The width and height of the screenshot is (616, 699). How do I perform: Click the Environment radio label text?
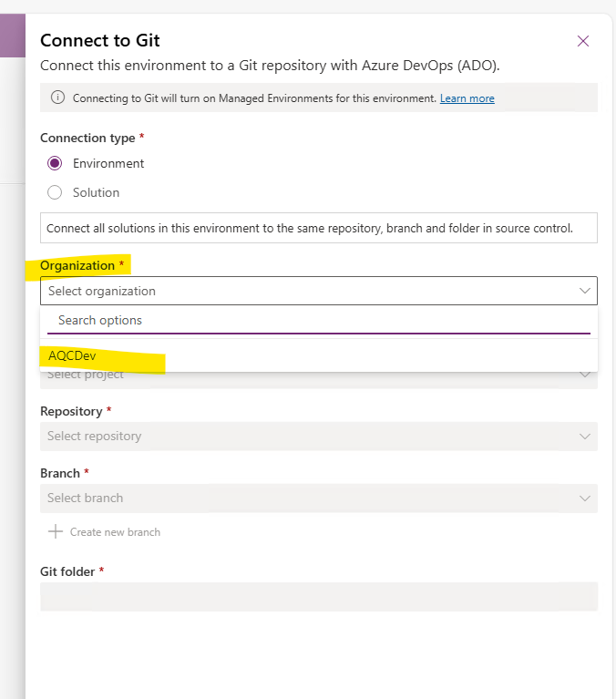[x=108, y=164]
